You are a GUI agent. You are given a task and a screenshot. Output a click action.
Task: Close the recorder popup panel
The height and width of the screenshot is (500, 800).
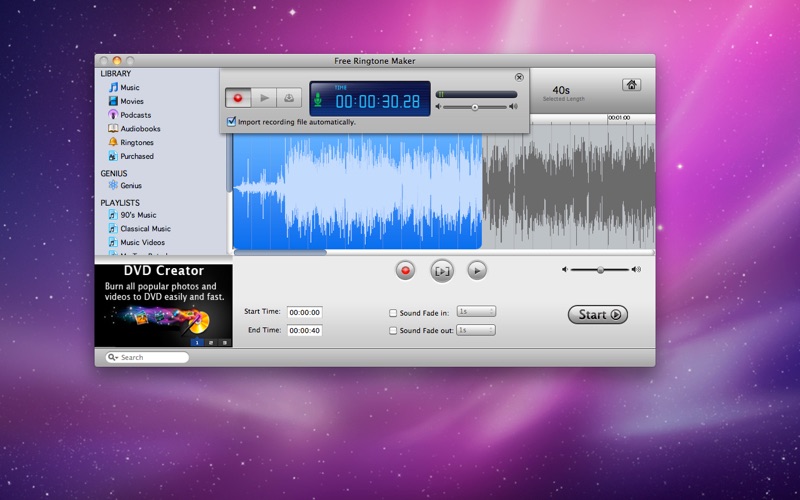pos(519,77)
